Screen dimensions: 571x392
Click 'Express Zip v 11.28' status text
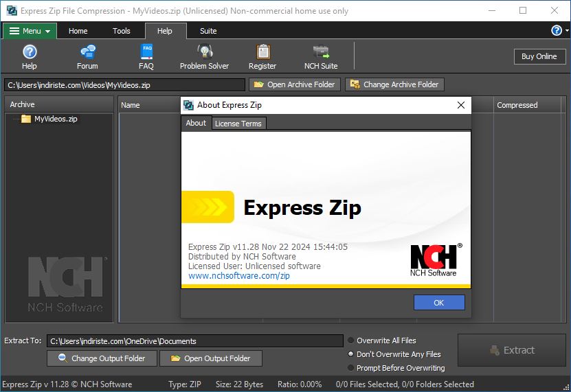point(35,384)
